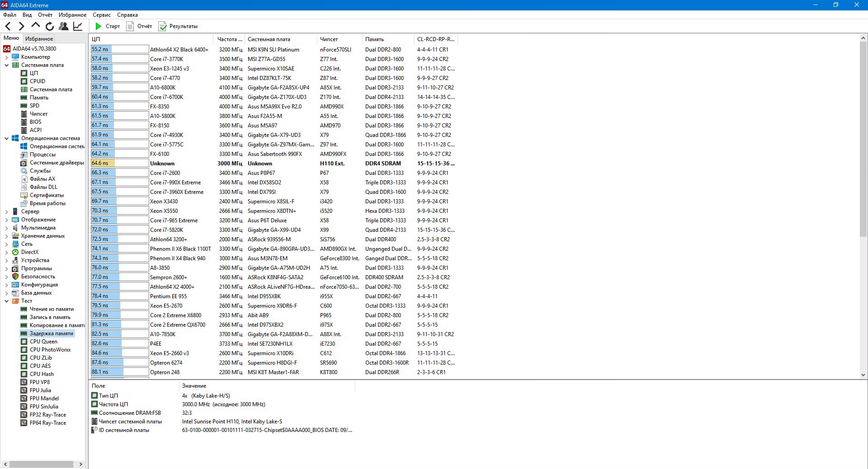Go back with the left arrow toolbar icon
This screenshot has width=868, height=469.
tap(8, 26)
